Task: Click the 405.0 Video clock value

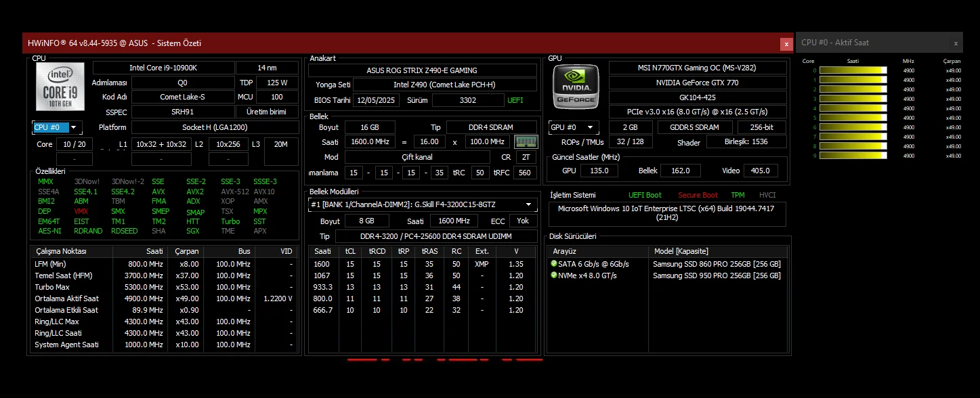Action: click(x=761, y=171)
